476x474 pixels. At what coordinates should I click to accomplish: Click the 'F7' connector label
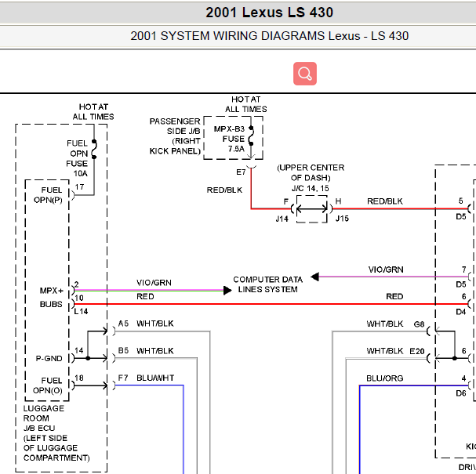point(123,378)
